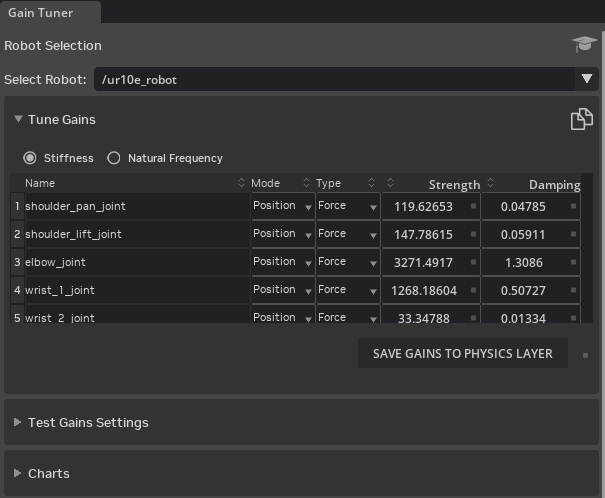605x498 pixels.
Task: Click the wrist_1_joint strength value field
Action: point(423,290)
